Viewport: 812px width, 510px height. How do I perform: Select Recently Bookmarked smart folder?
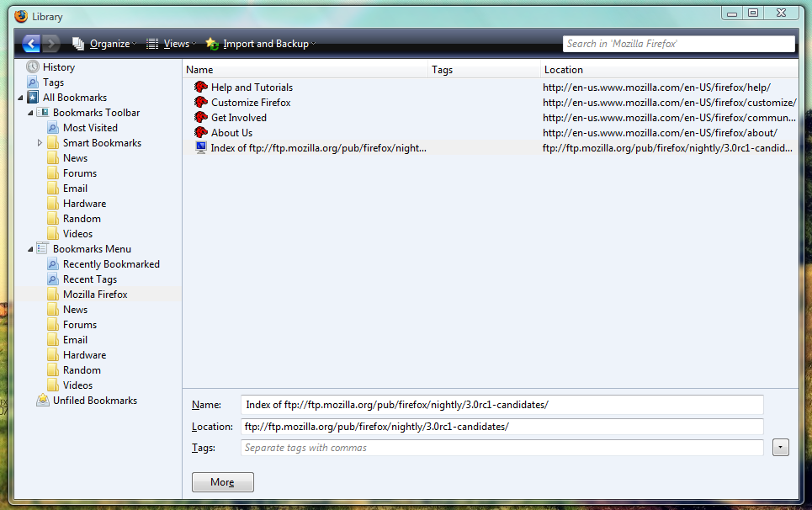click(x=111, y=264)
